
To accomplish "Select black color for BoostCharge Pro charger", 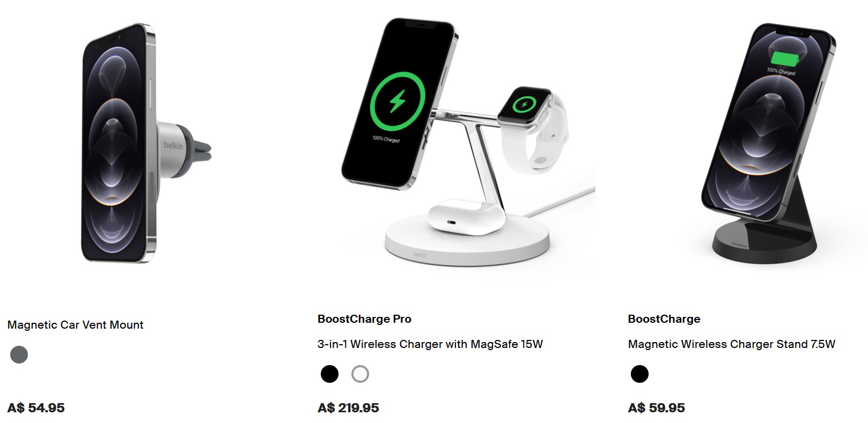I will pos(329,374).
